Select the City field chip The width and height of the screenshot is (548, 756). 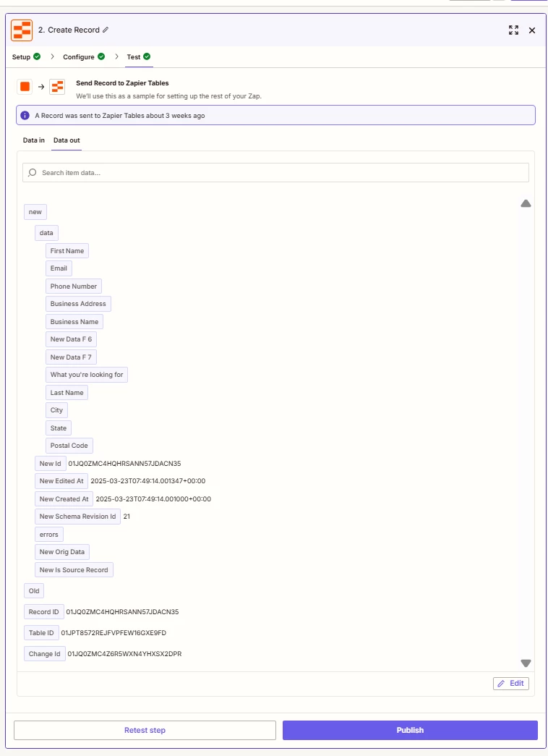click(x=56, y=409)
